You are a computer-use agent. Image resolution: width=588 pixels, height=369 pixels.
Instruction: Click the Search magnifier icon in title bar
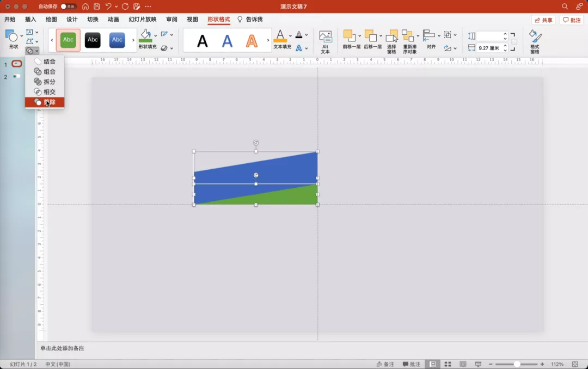tap(565, 7)
